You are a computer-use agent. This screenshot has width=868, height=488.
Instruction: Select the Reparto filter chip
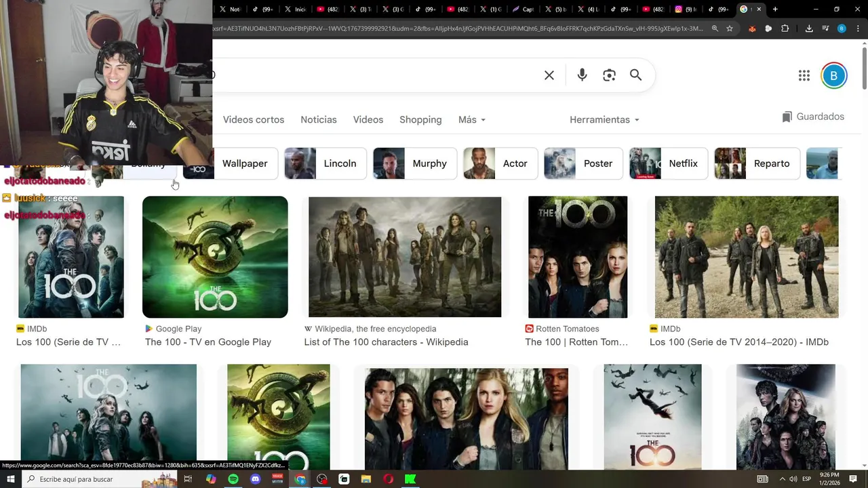(757, 163)
